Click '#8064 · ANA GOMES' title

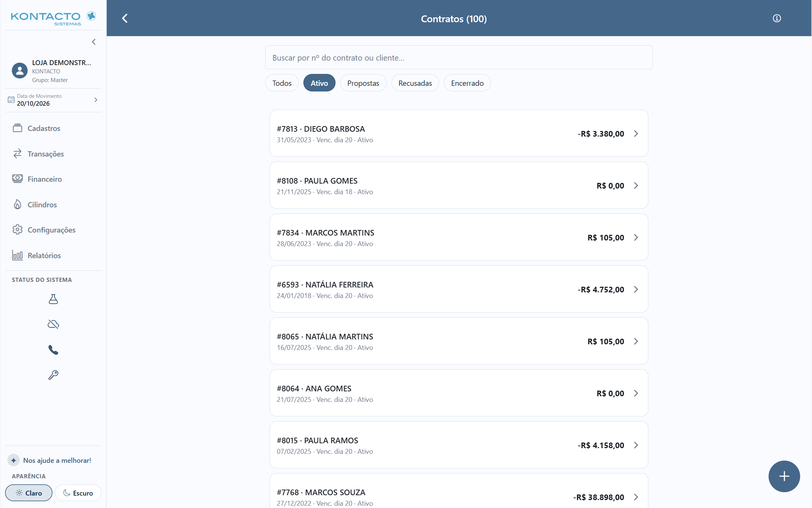tap(314, 388)
